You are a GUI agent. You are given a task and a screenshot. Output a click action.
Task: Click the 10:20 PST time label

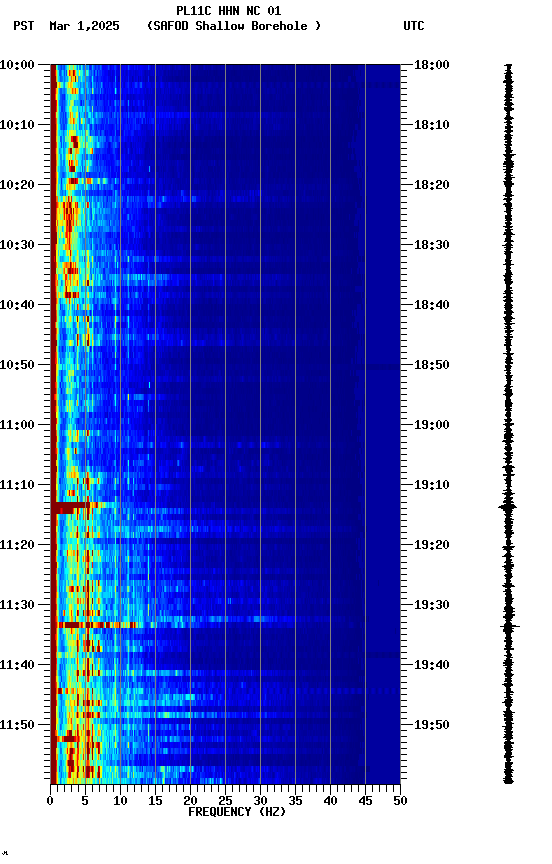(x=17, y=185)
